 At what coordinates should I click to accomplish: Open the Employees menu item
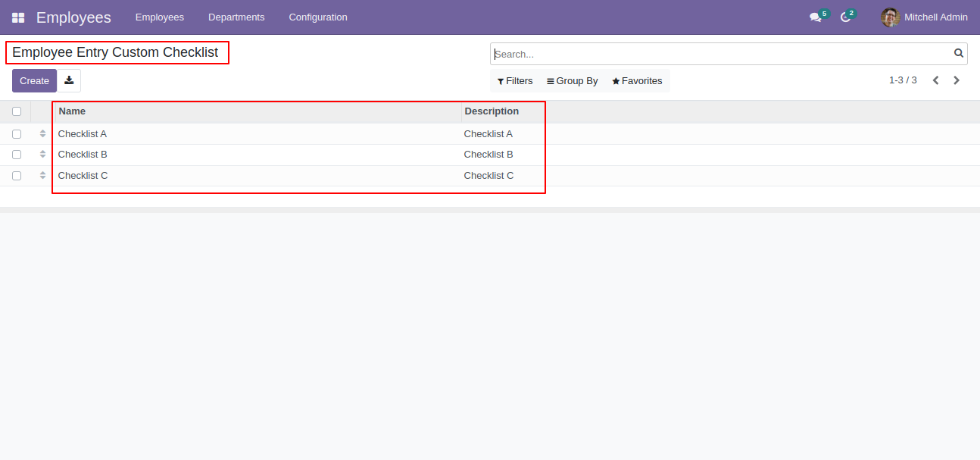click(x=160, y=17)
